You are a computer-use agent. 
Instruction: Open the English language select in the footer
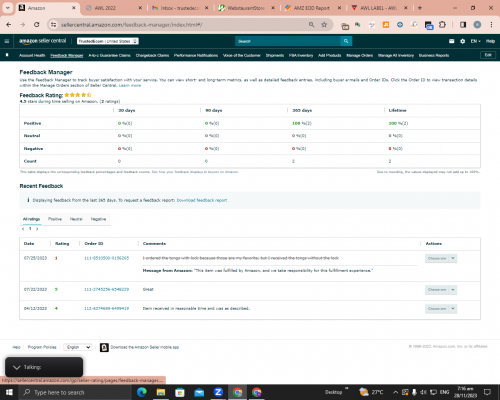78,347
